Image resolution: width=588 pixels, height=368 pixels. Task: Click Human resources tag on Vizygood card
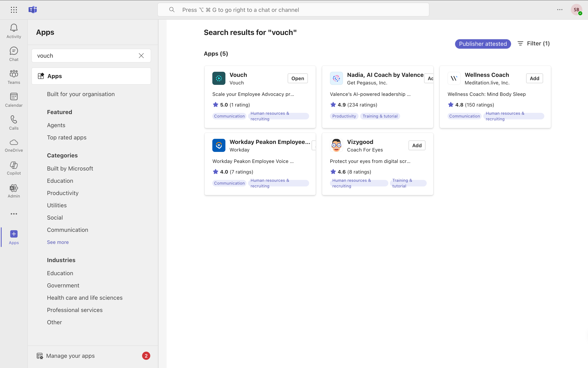point(359,183)
